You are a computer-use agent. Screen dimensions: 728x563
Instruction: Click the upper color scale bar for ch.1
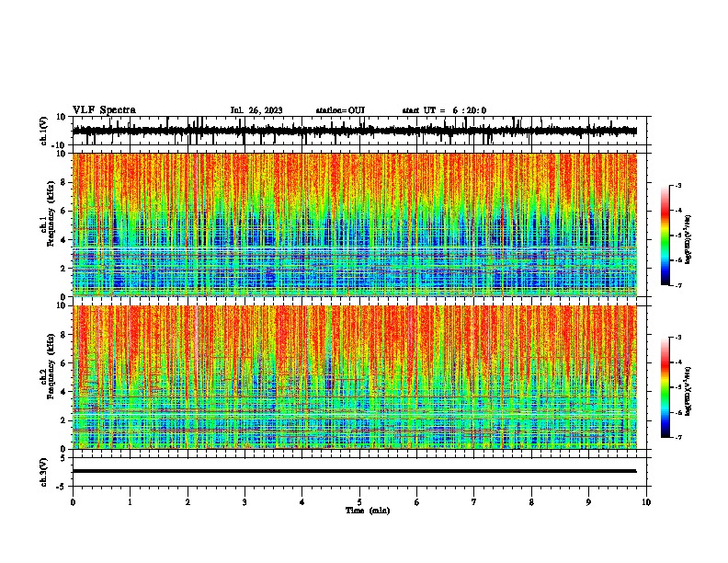tap(665, 235)
